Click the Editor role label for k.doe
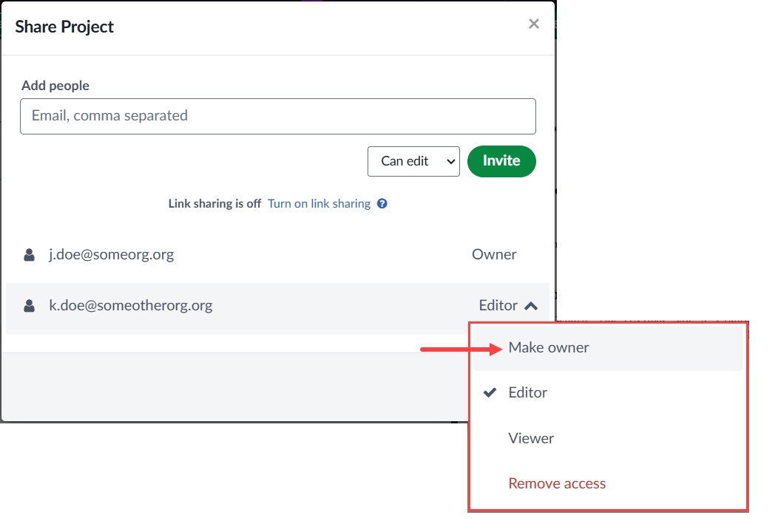The height and width of the screenshot is (532, 778). 498,306
